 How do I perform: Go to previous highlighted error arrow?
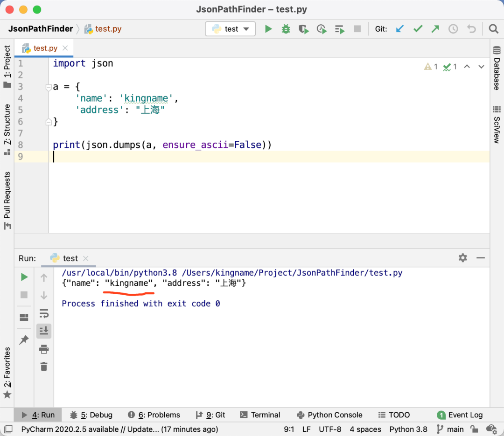[467, 67]
